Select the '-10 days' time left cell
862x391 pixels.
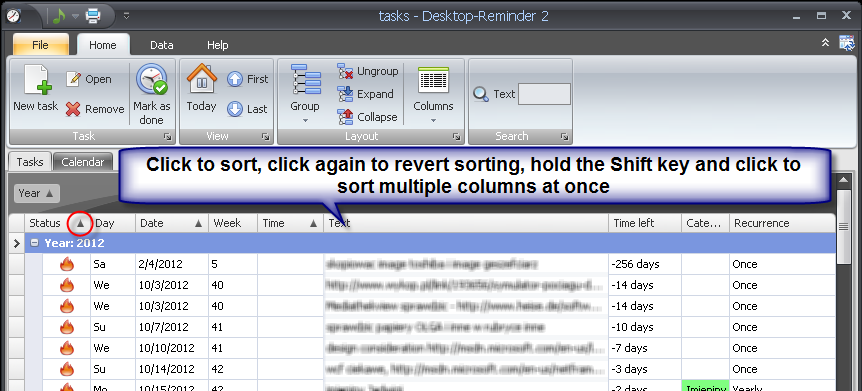point(645,327)
